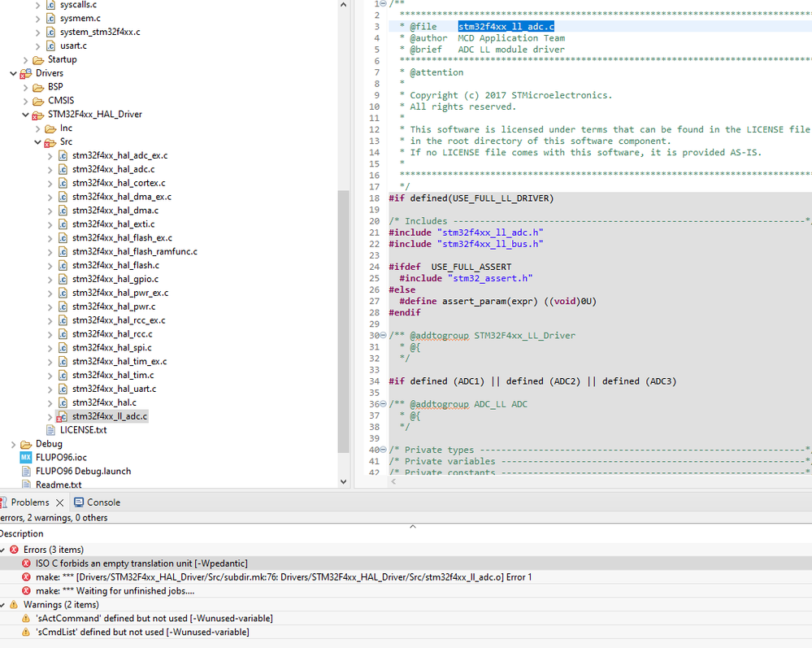Expand the Startup folder node
This screenshot has width=812, height=648.
[25, 59]
